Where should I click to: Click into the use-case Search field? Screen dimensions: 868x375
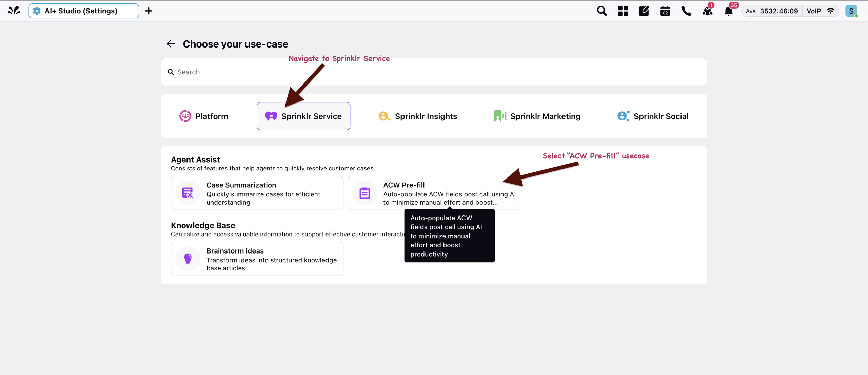coord(434,72)
